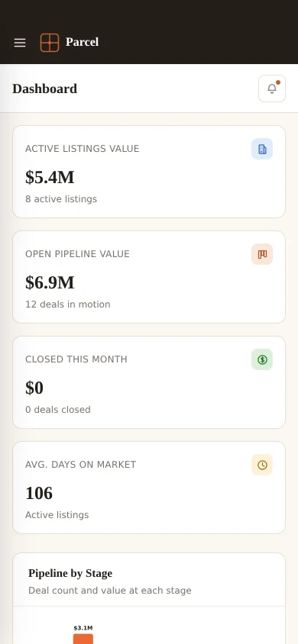This screenshot has height=644, width=298.
Task: Click the $6.9M pipeline value
Action: point(50,282)
